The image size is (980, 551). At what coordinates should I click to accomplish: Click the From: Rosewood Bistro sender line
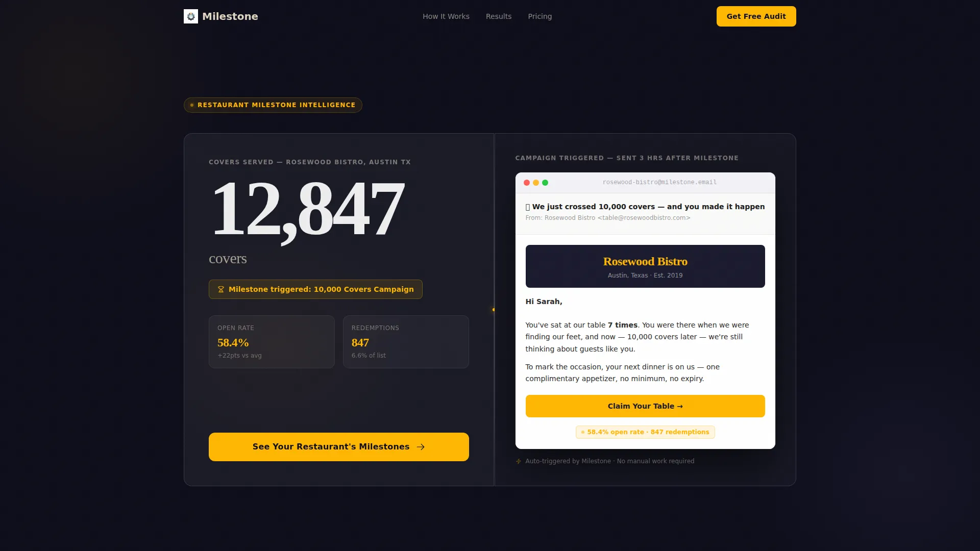click(608, 218)
